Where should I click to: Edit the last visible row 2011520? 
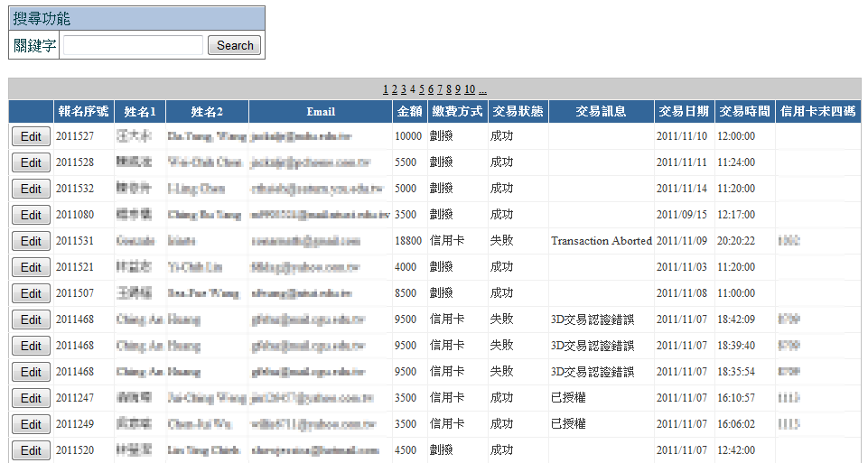pos(31,450)
